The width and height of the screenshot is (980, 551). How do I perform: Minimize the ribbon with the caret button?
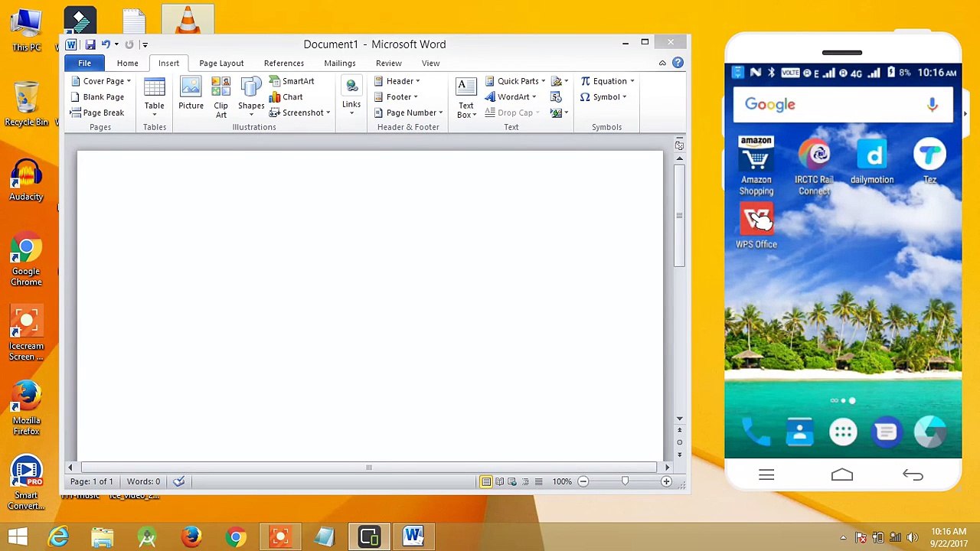click(x=662, y=63)
